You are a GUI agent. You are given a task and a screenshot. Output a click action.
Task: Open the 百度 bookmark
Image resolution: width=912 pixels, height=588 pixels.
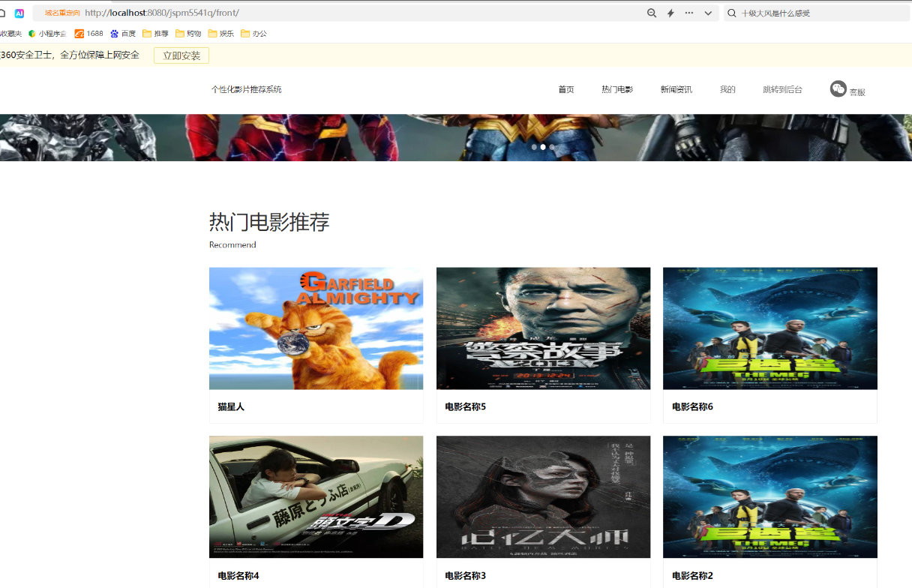click(x=123, y=34)
